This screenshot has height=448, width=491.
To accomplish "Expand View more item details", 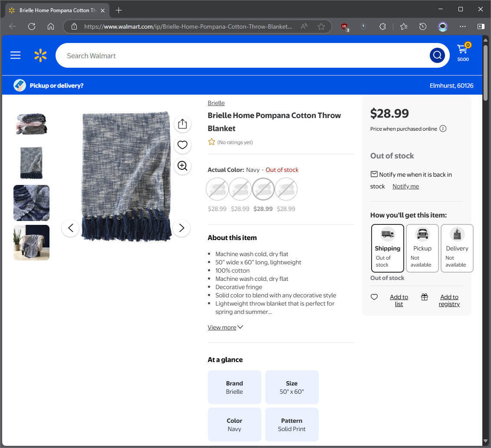I will (225, 327).
